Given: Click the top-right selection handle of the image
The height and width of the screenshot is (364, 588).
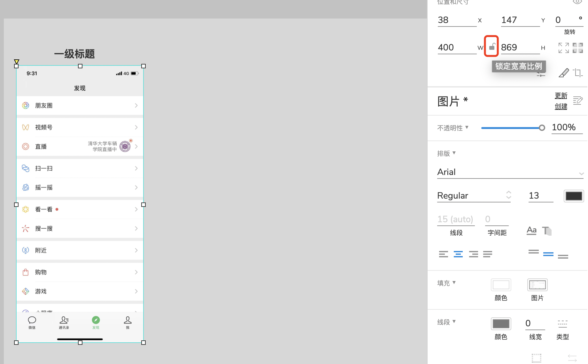Looking at the screenshot, I should pyautogui.click(x=143, y=66).
